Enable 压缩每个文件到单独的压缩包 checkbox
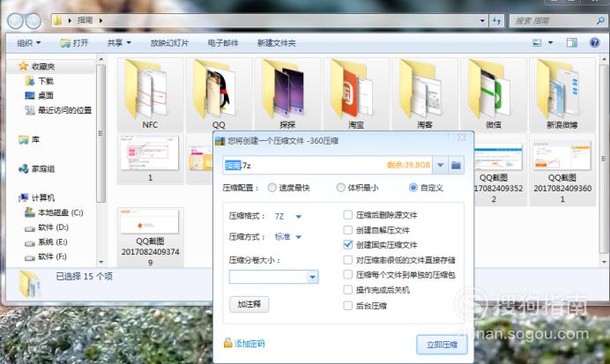 pyautogui.click(x=348, y=275)
